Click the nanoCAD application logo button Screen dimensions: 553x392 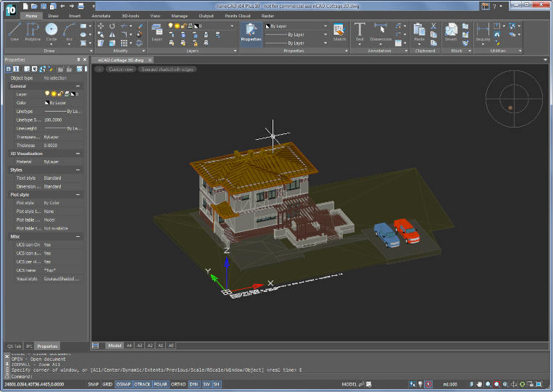click(11, 10)
